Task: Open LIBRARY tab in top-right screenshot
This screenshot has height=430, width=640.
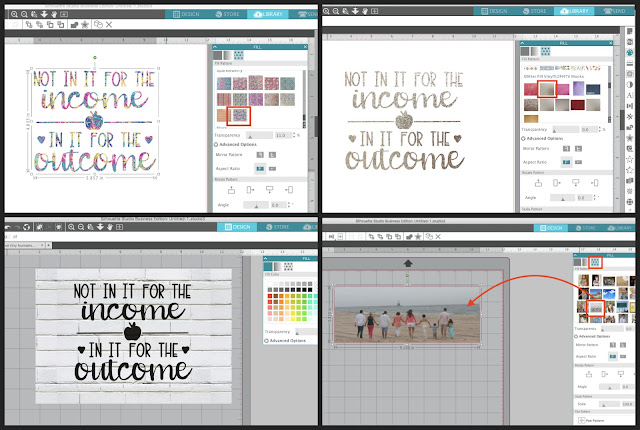Action: coord(575,11)
